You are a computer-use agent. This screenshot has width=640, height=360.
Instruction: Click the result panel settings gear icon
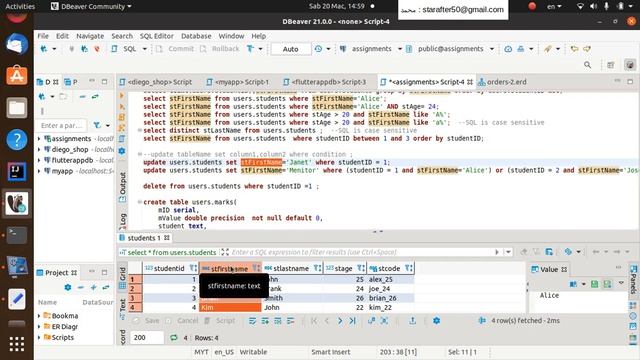tap(436, 321)
